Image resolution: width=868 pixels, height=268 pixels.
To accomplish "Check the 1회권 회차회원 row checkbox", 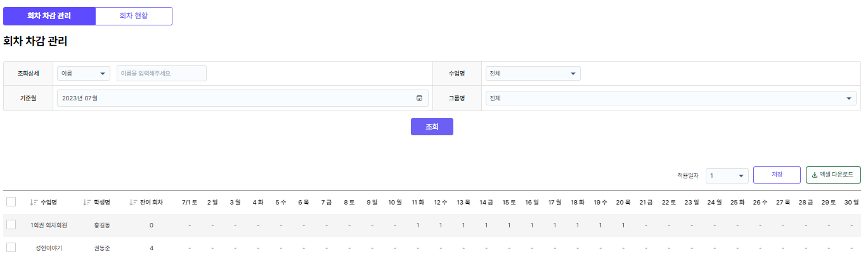I will click(x=11, y=225).
